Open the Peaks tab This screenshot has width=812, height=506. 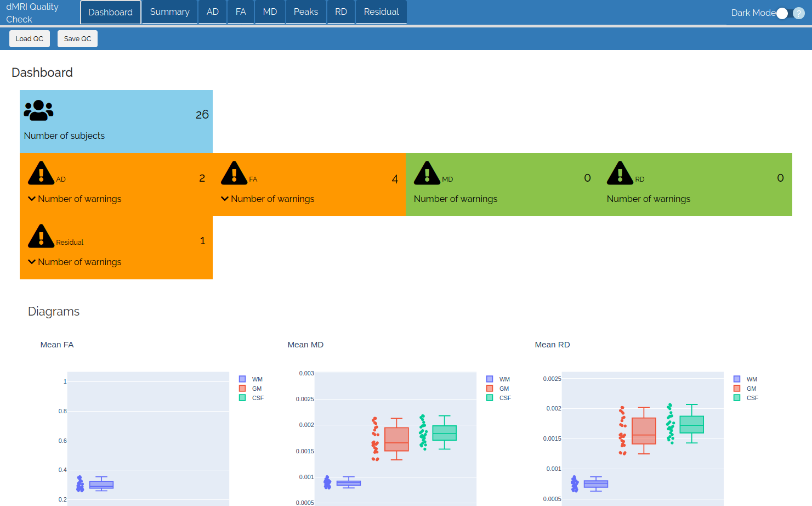coord(305,12)
